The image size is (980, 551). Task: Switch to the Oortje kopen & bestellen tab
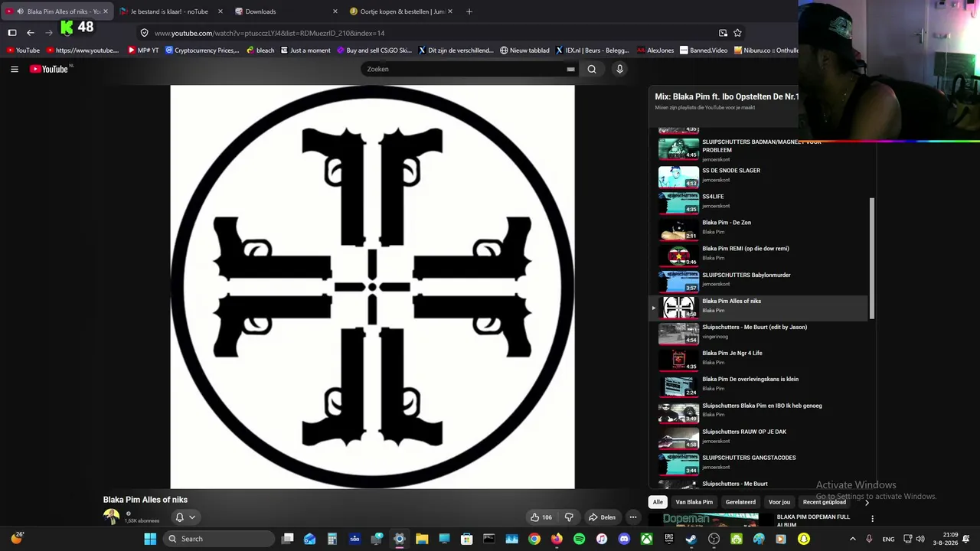point(400,11)
